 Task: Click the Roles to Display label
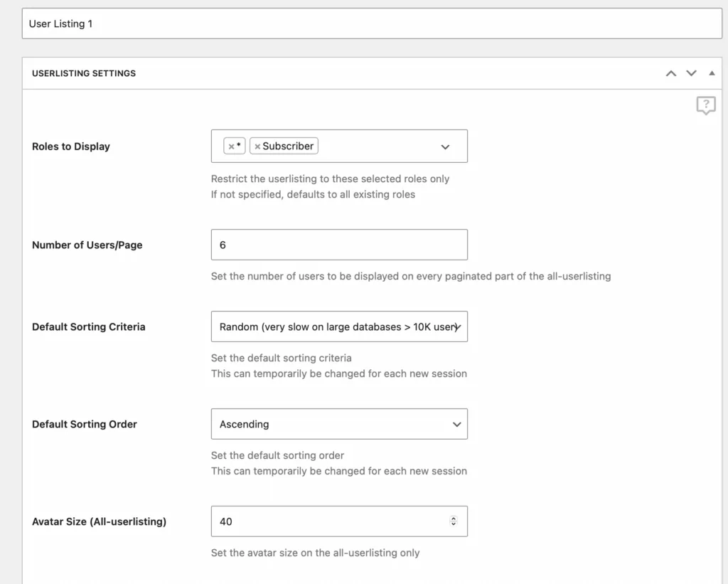pyautogui.click(x=71, y=147)
